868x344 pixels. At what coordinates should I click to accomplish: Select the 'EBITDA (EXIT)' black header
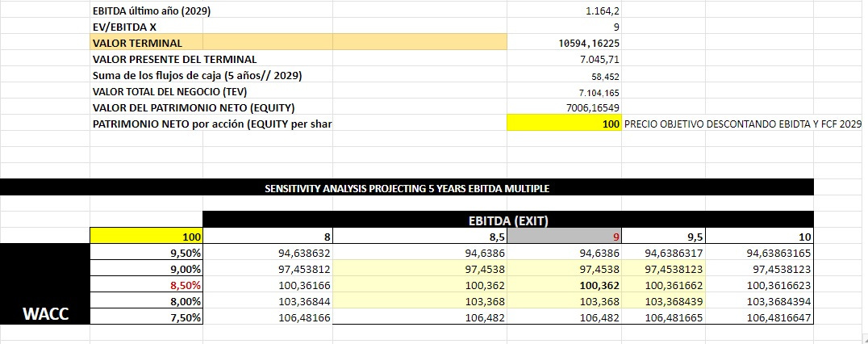click(508, 220)
